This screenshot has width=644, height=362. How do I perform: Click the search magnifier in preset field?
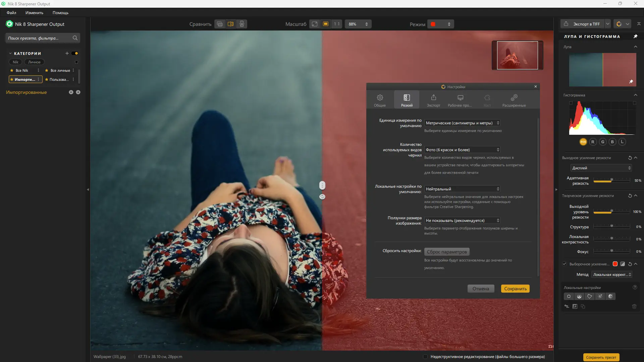tap(75, 38)
